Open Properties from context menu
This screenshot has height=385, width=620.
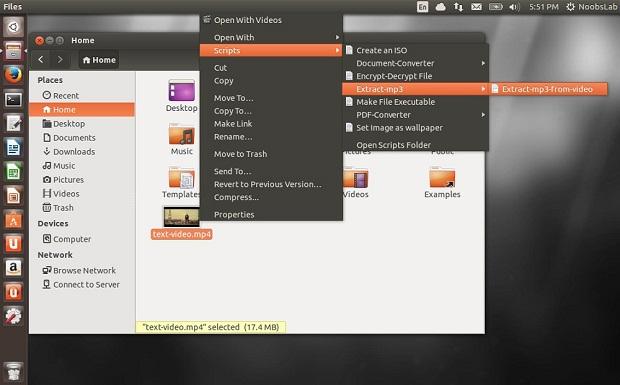click(271, 215)
